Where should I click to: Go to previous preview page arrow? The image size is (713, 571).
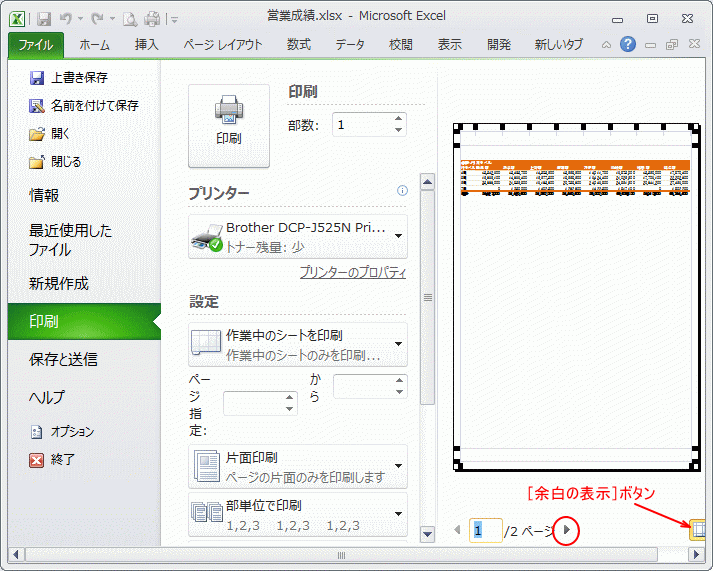(x=457, y=530)
